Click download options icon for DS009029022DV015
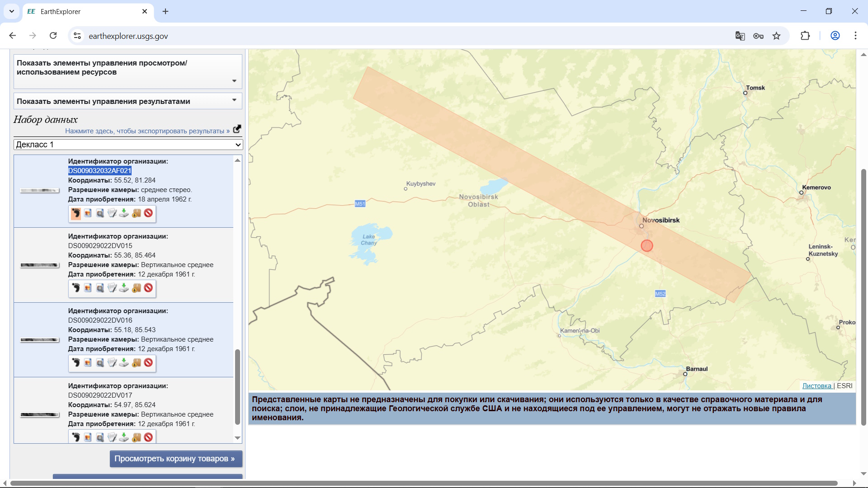The height and width of the screenshot is (488, 868). [124, 288]
